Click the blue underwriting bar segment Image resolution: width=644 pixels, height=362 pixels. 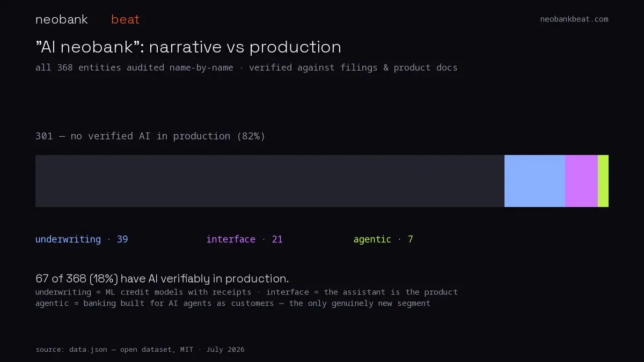(x=535, y=181)
